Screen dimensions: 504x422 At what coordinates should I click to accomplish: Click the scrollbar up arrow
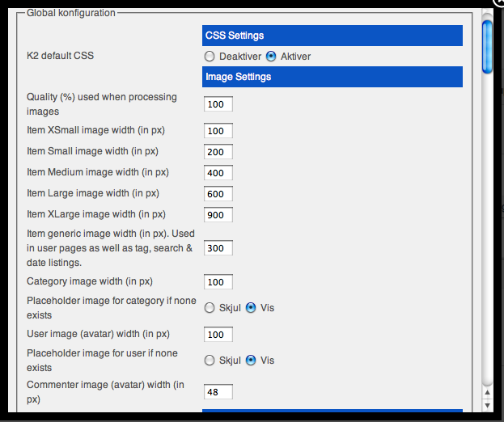(x=487, y=392)
